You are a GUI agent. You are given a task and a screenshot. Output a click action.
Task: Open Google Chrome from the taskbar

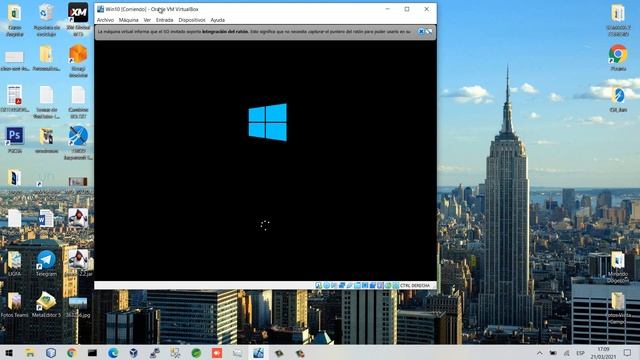[x=72, y=353]
